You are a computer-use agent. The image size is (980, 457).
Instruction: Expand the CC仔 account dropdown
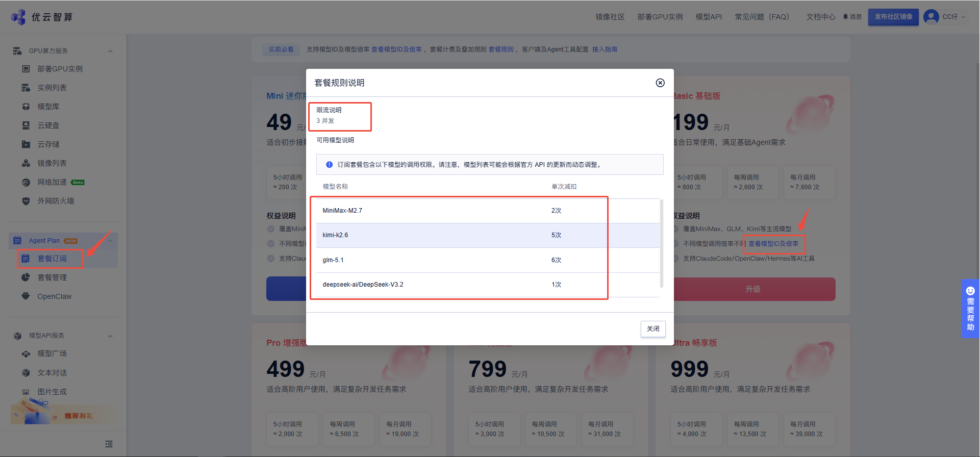click(953, 17)
